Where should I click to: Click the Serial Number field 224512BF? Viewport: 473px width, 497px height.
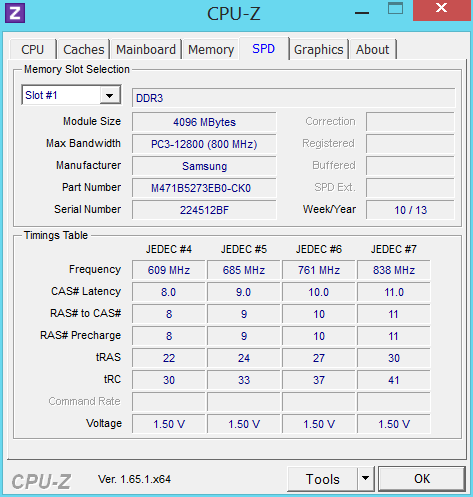pos(204,210)
